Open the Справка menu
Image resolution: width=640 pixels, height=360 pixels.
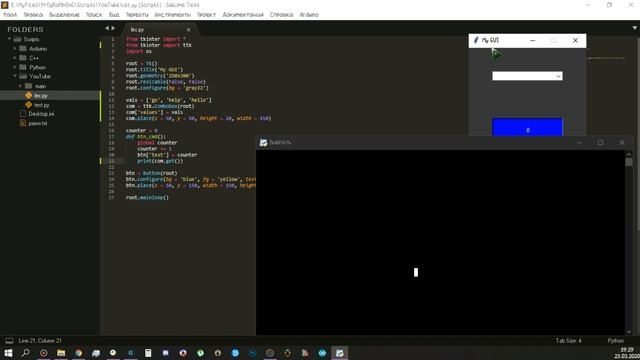point(281,15)
